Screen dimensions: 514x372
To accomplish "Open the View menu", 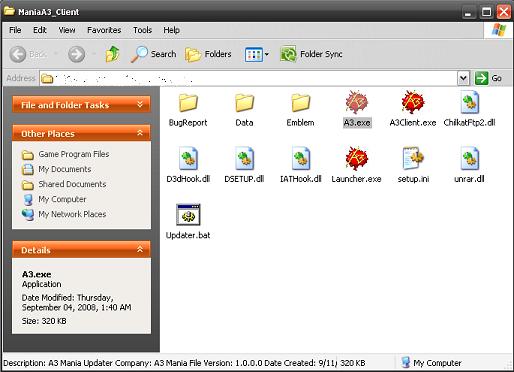I will pyautogui.click(x=67, y=30).
